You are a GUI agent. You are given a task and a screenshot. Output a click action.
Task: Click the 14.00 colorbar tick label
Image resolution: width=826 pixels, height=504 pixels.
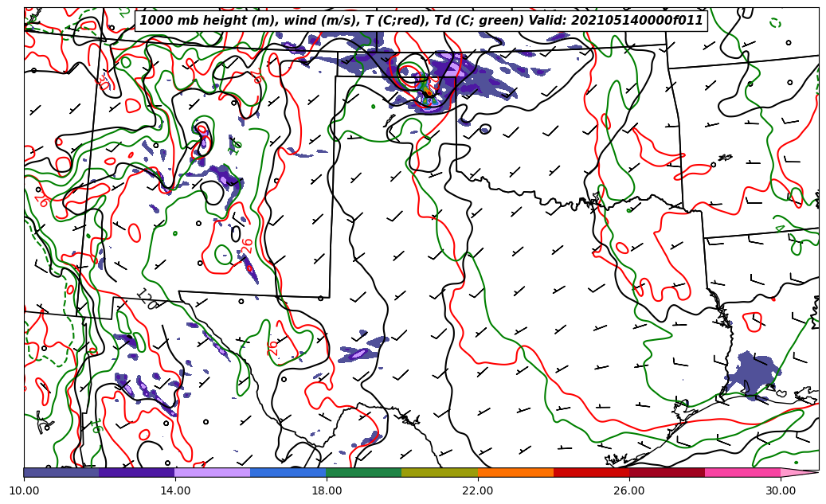coord(175,490)
